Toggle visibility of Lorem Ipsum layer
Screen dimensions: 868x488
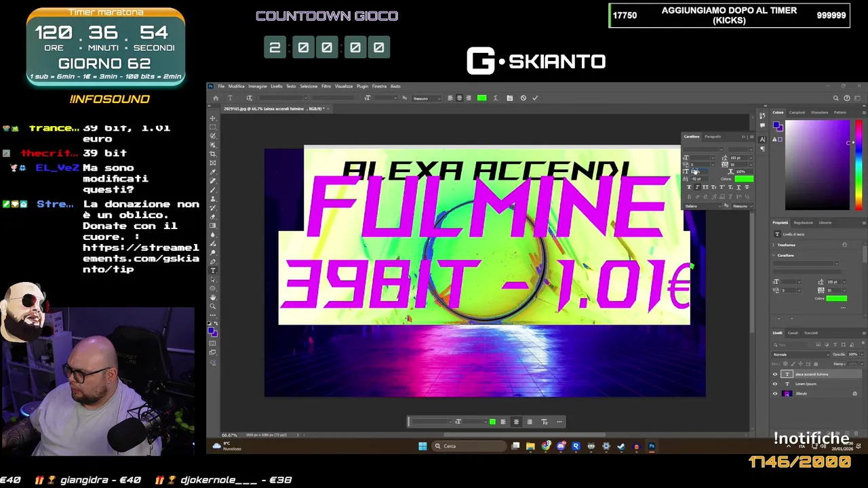(x=775, y=384)
